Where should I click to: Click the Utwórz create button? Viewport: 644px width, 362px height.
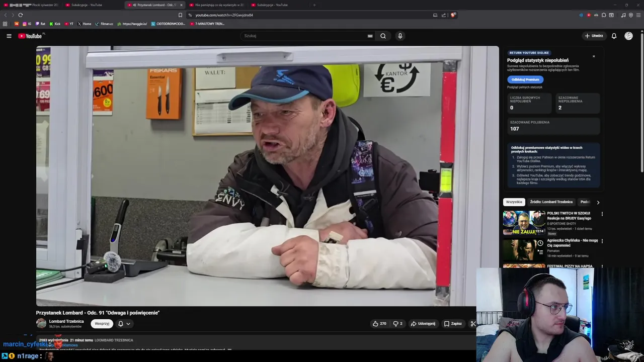(594, 36)
